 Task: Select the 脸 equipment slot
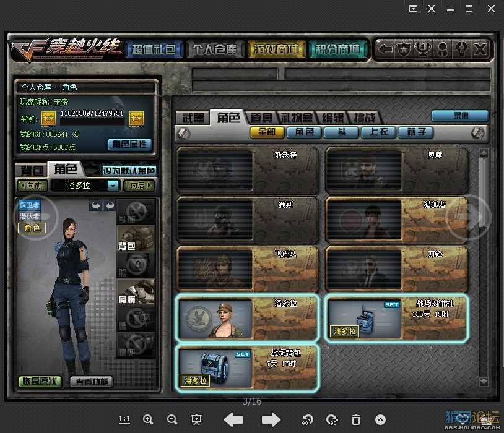[x=136, y=265]
